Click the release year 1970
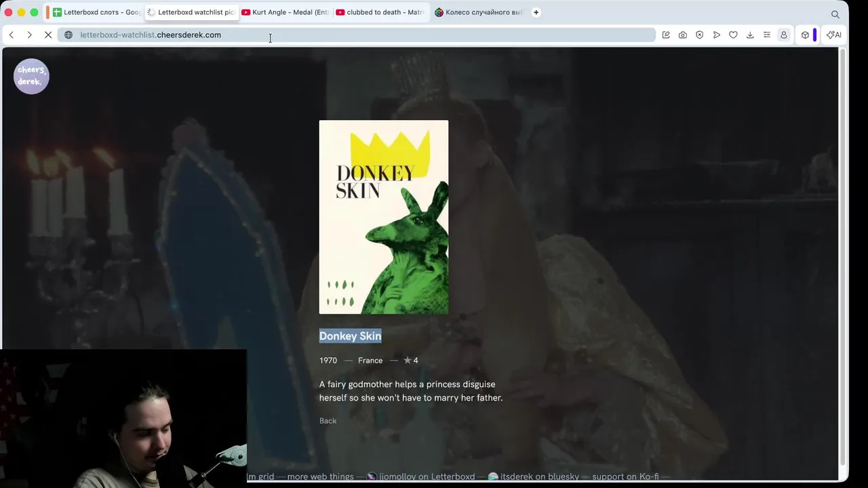Viewport: 868px width, 488px height. tap(328, 361)
